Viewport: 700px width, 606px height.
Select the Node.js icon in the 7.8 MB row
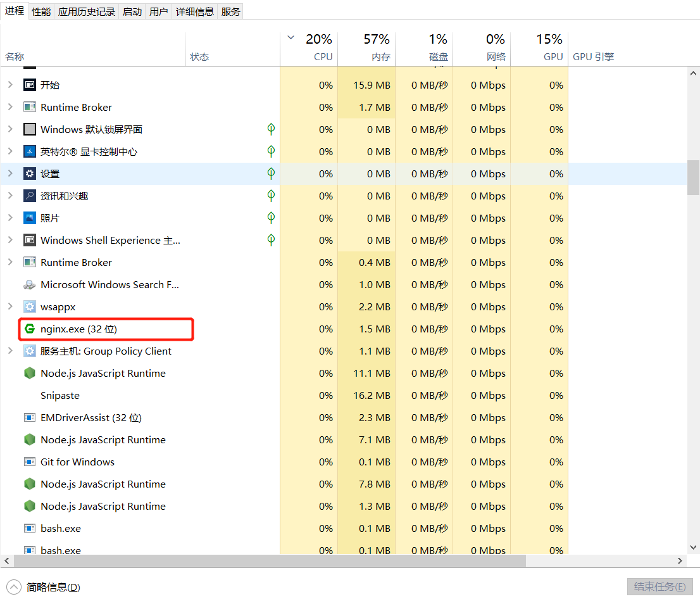[x=30, y=484]
